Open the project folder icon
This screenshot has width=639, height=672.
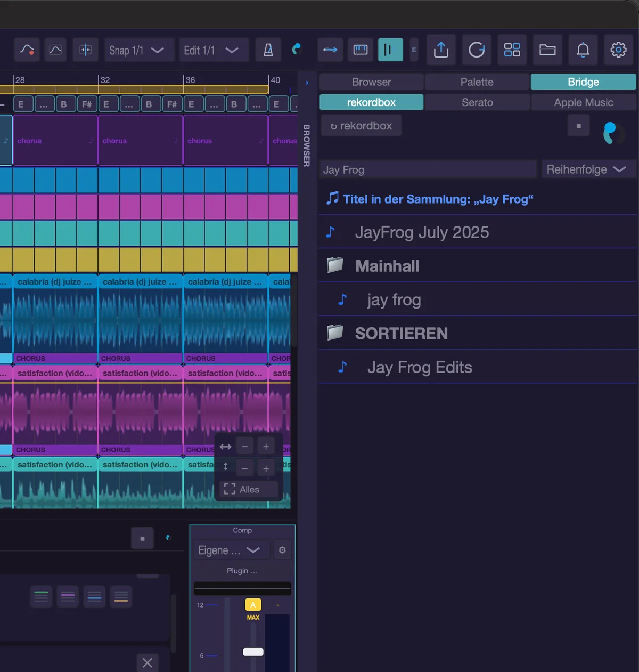pyautogui.click(x=547, y=50)
